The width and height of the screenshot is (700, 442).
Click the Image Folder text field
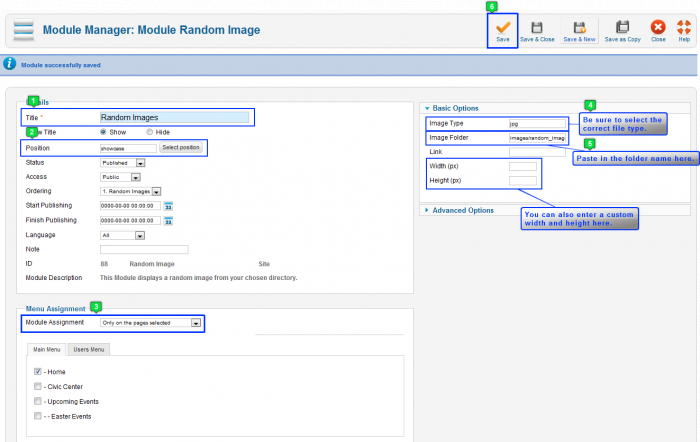537,138
